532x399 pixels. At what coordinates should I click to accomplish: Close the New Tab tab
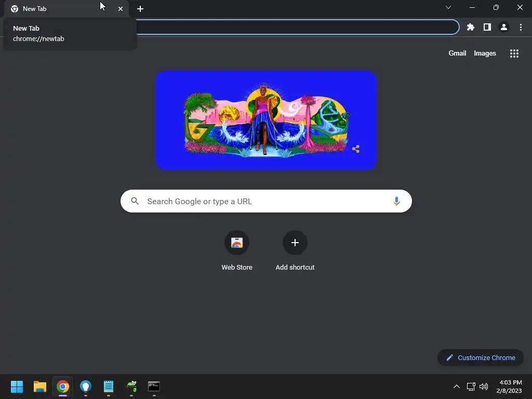pyautogui.click(x=121, y=9)
